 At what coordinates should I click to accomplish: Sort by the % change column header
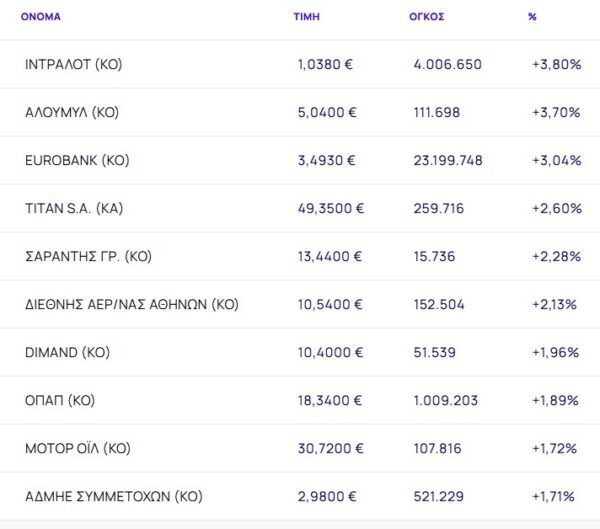(x=532, y=17)
